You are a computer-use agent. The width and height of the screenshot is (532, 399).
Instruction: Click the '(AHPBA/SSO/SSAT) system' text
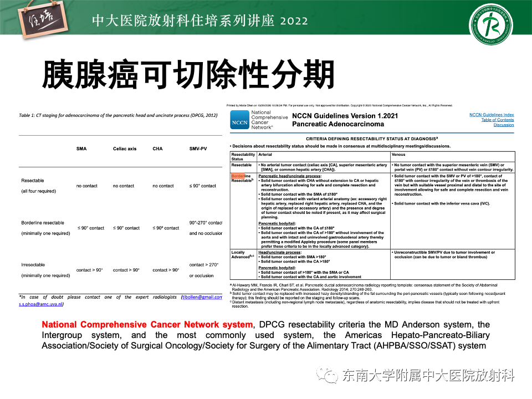click(x=430, y=346)
